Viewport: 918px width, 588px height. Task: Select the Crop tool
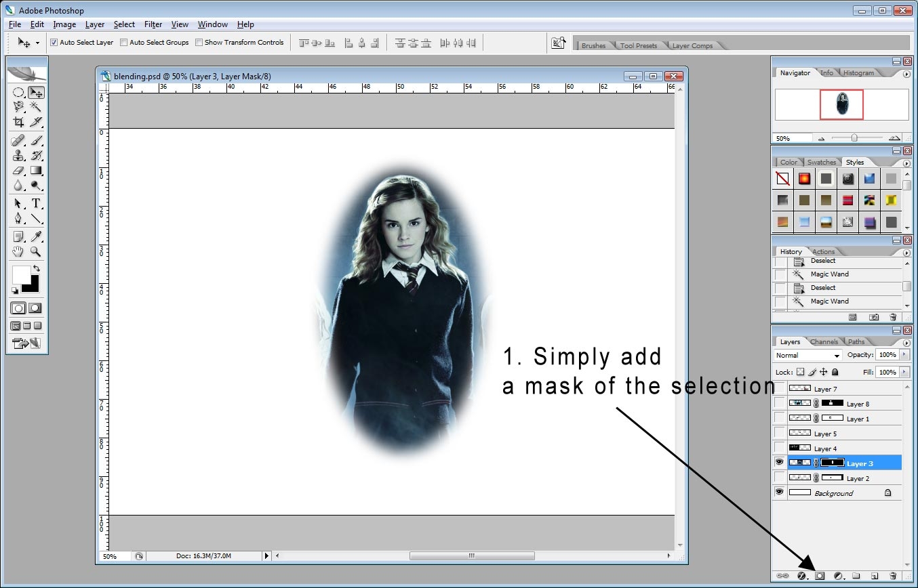pyautogui.click(x=18, y=122)
